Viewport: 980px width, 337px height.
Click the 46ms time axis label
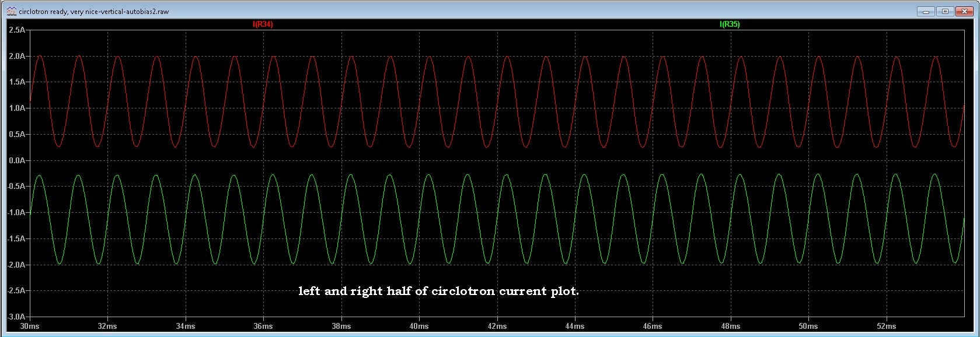(x=653, y=326)
